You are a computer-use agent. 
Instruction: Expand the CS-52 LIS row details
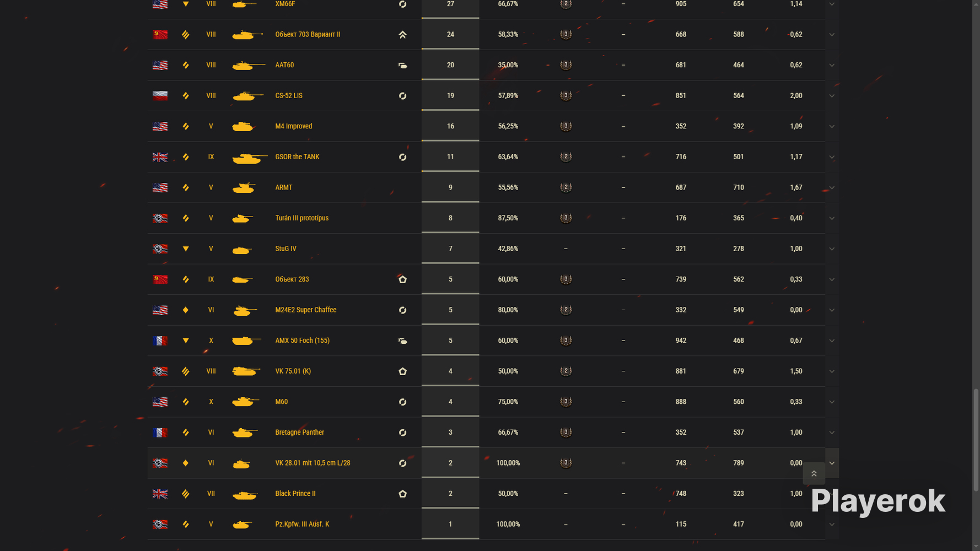tap(832, 96)
